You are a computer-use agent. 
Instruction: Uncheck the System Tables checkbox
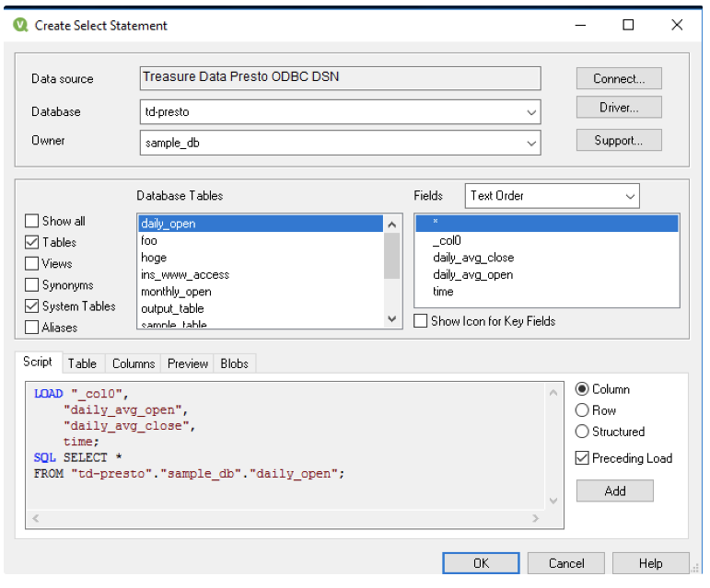pos(32,306)
